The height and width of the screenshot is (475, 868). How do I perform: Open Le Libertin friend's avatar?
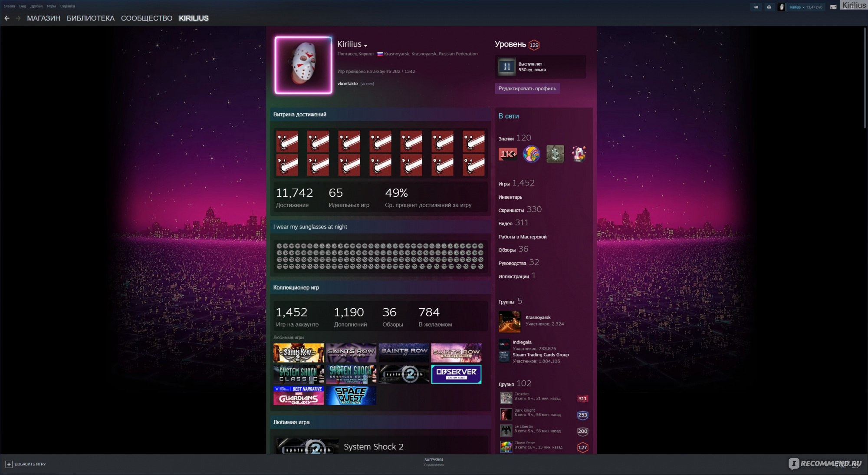506,430
